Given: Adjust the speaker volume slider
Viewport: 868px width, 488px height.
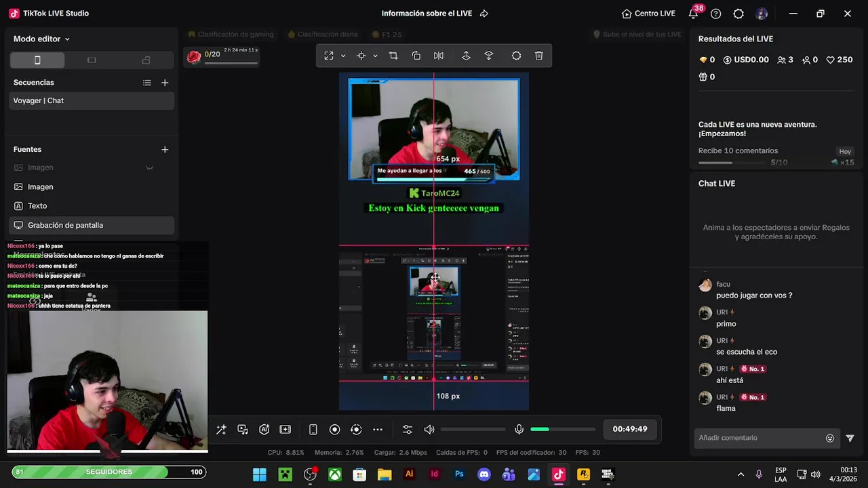Looking at the screenshot, I should pyautogui.click(x=473, y=429).
